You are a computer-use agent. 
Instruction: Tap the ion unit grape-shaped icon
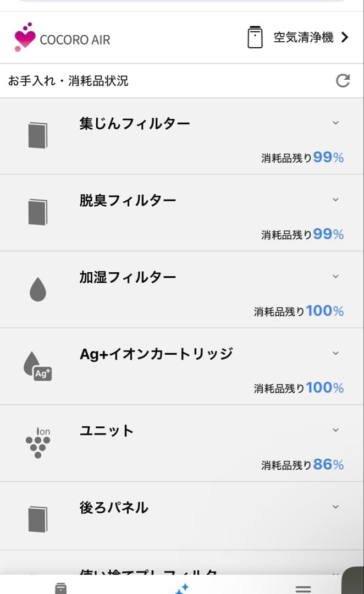point(37,443)
